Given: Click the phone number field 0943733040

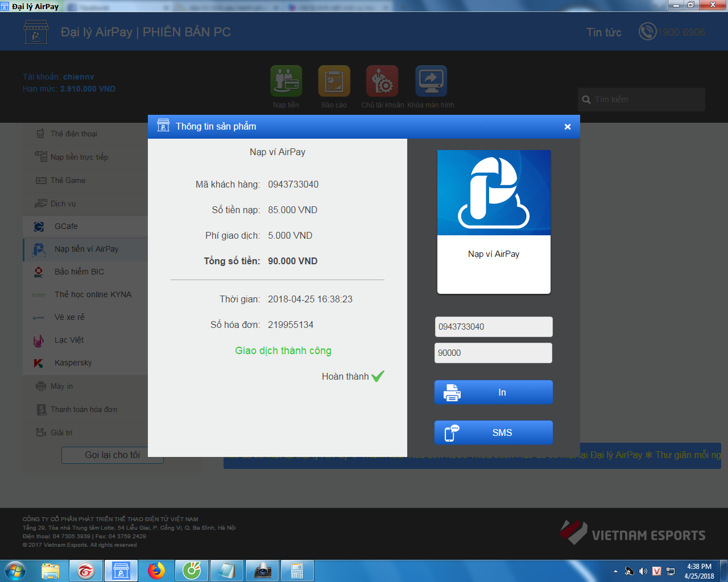Looking at the screenshot, I should [x=494, y=327].
